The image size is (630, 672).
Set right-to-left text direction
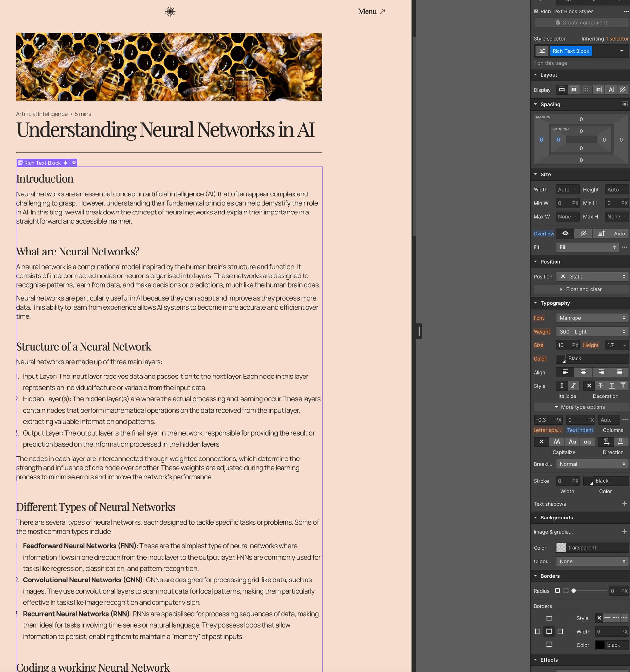click(x=620, y=442)
